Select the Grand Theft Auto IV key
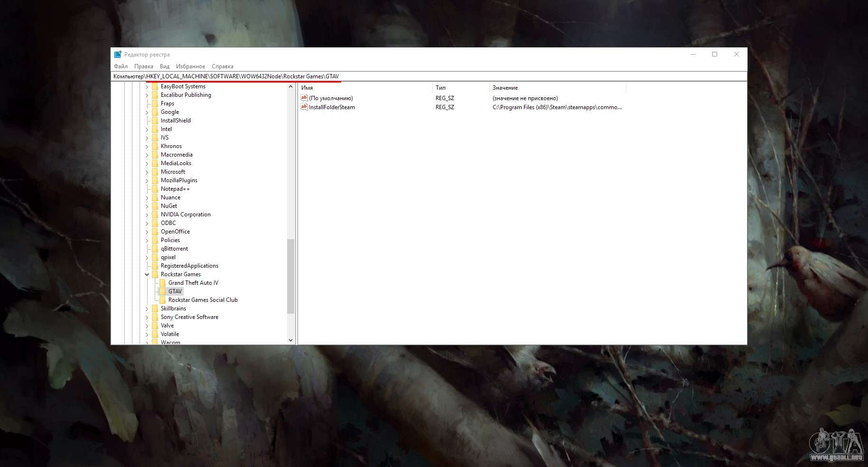868x467 pixels. (193, 283)
